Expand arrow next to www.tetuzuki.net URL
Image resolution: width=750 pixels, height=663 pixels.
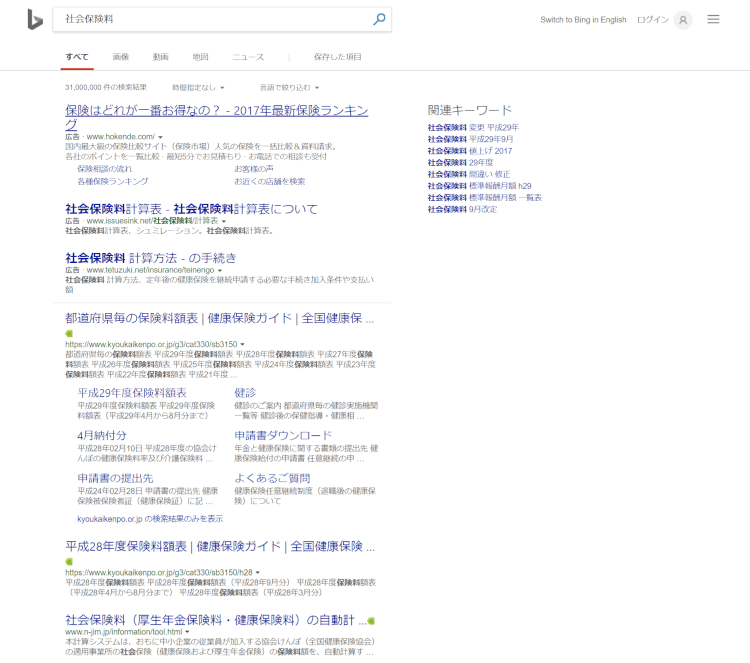[220, 271]
